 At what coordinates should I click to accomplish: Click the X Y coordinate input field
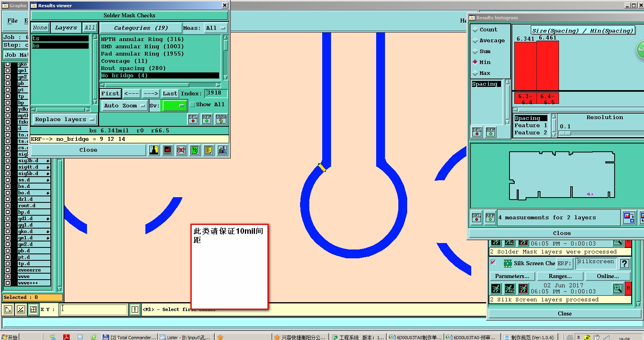tap(93, 309)
